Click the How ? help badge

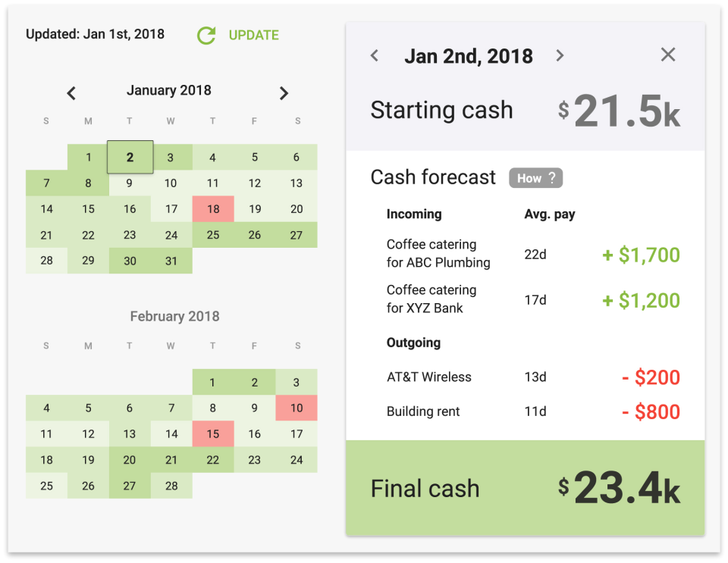pyautogui.click(x=535, y=178)
